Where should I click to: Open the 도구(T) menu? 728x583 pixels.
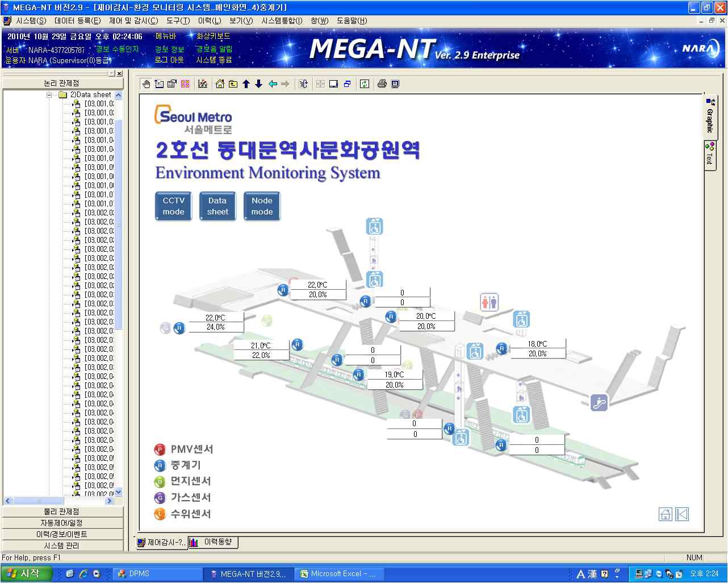click(178, 21)
